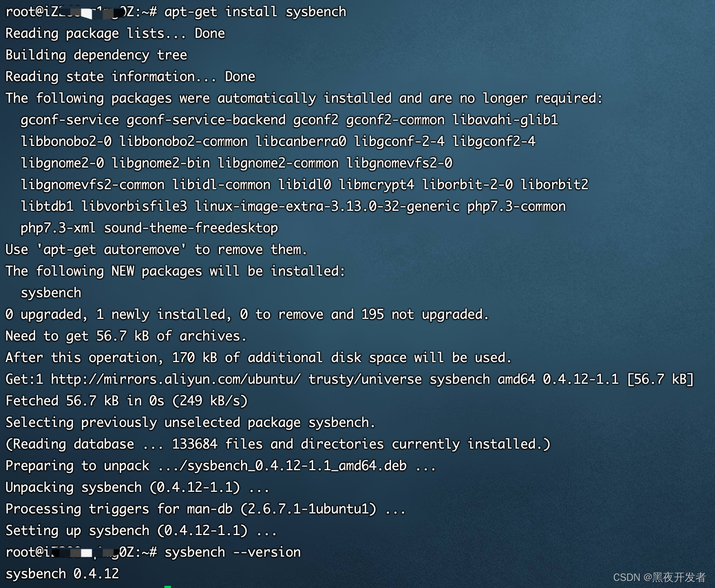Click 'apt-get autoremove' quoted command

coord(111,250)
